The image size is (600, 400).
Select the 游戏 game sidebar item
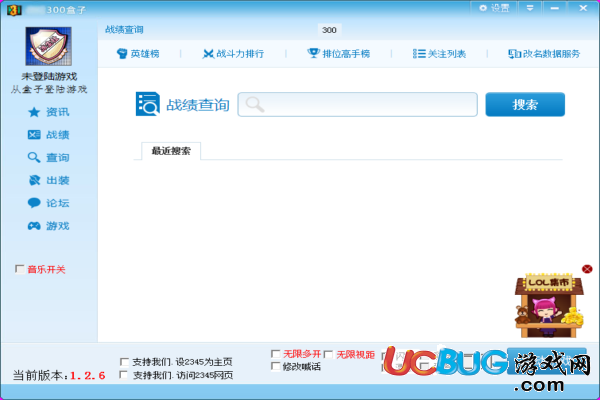[49, 226]
